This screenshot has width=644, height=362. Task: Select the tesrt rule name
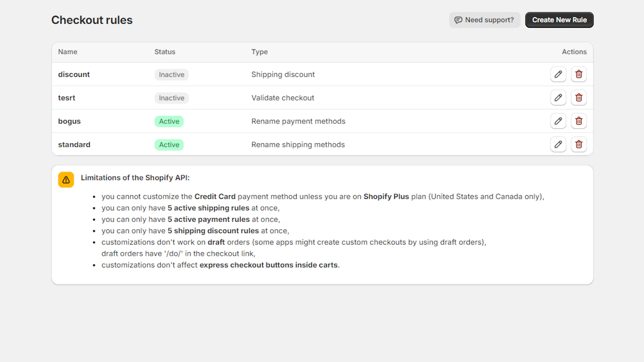point(66,98)
